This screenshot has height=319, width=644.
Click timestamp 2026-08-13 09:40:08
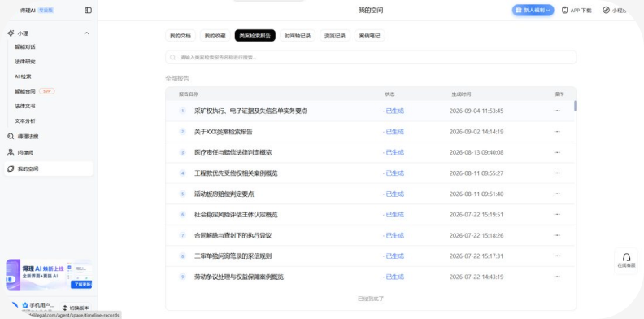pyautogui.click(x=476, y=152)
